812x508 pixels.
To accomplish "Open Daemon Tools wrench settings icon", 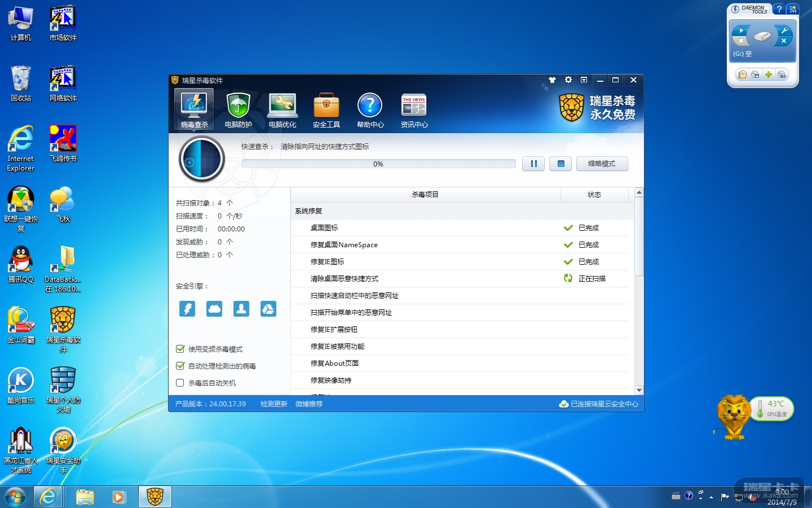I will pyautogui.click(x=784, y=30).
